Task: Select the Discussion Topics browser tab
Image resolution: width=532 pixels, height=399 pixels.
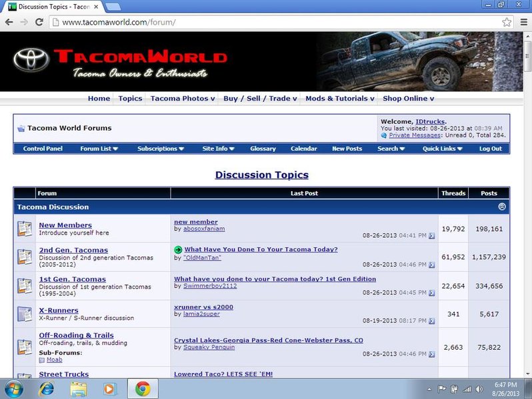Action: 54,7
